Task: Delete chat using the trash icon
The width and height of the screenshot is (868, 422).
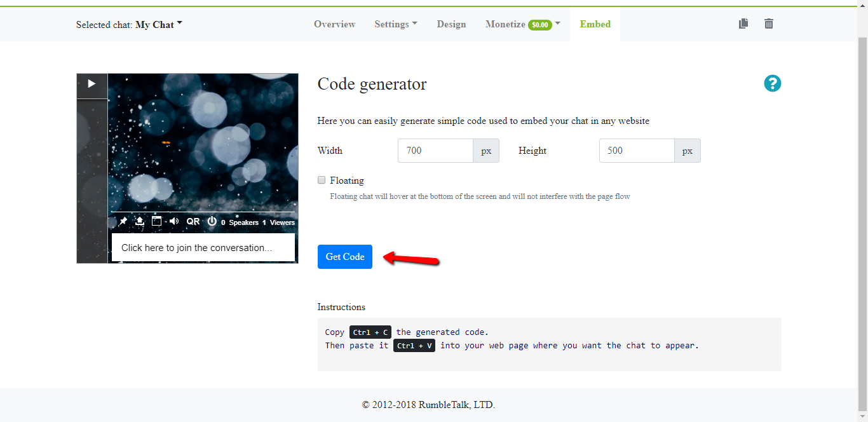Action: point(769,24)
